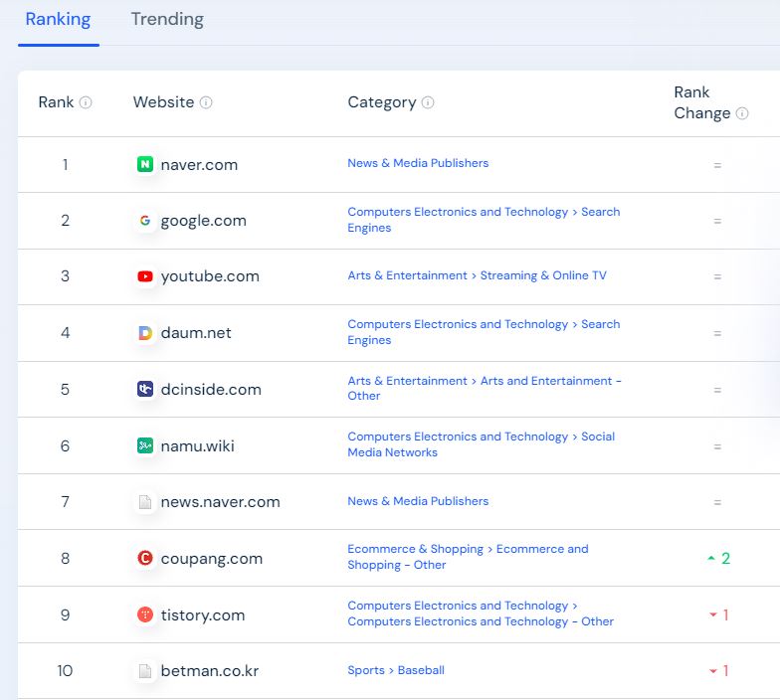Click the Website column info icon
780x700 pixels.
206,102
